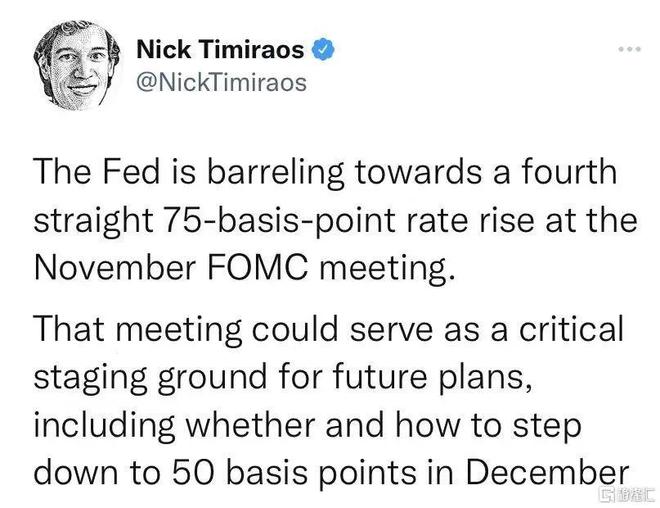Visit the @NickTimiraos handle link
The image size is (660, 508).
pyautogui.click(x=221, y=82)
